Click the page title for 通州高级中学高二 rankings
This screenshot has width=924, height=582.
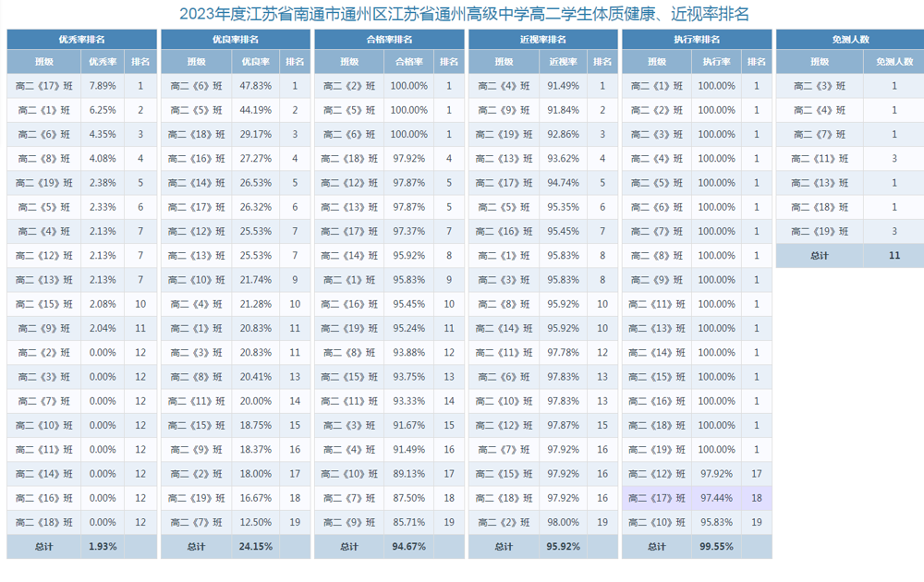point(462,14)
